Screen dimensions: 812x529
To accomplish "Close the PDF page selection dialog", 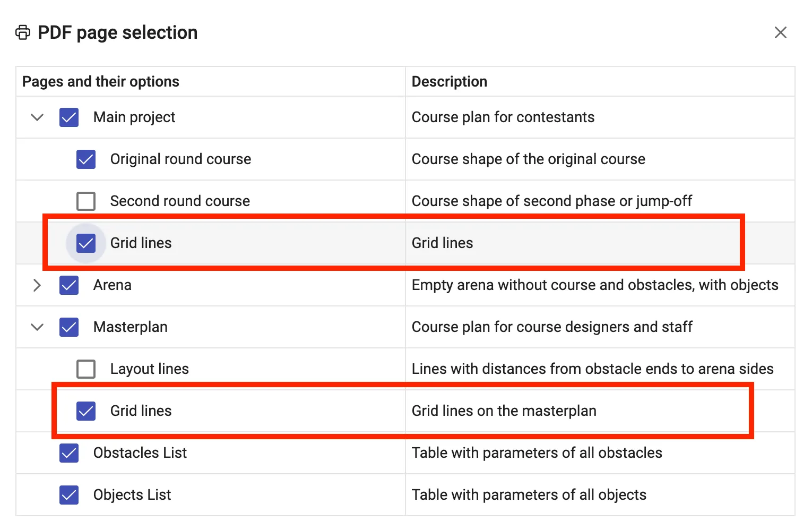I will (x=780, y=32).
